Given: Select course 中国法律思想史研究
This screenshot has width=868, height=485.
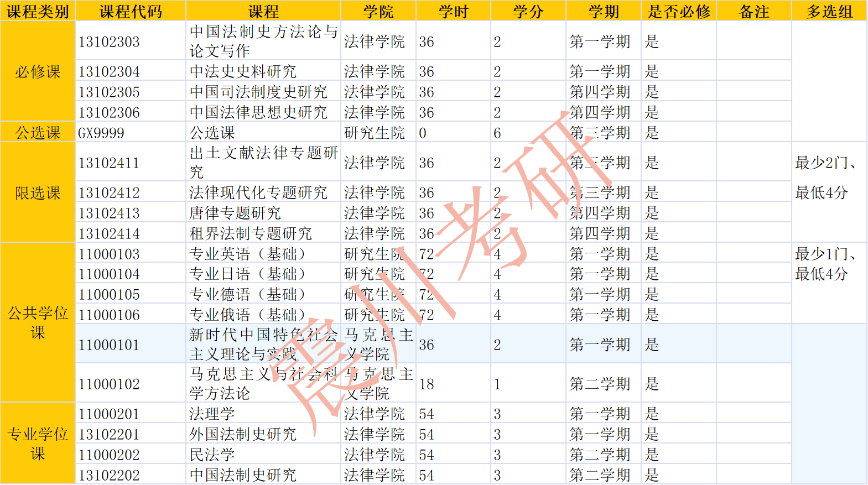Looking at the screenshot, I should point(258,112).
